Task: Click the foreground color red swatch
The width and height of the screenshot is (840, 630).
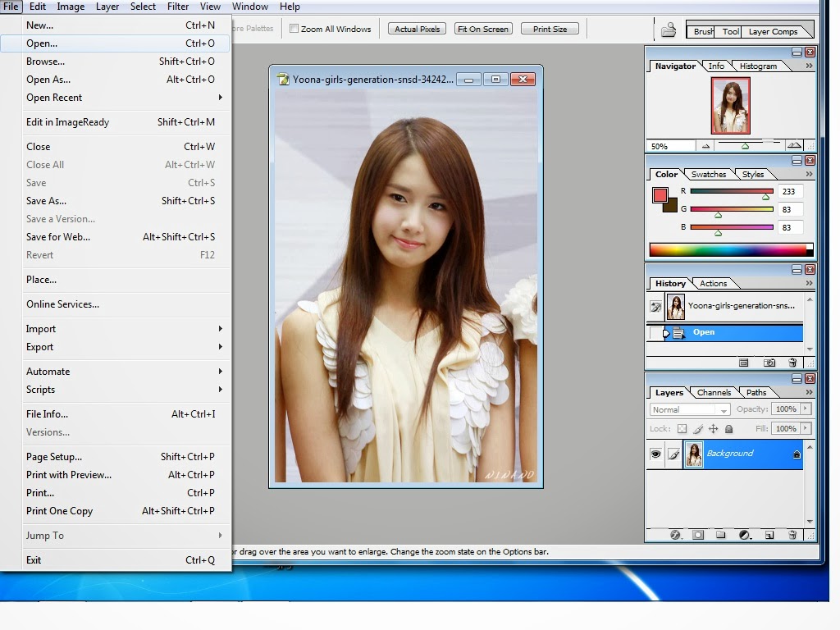Action: point(660,195)
